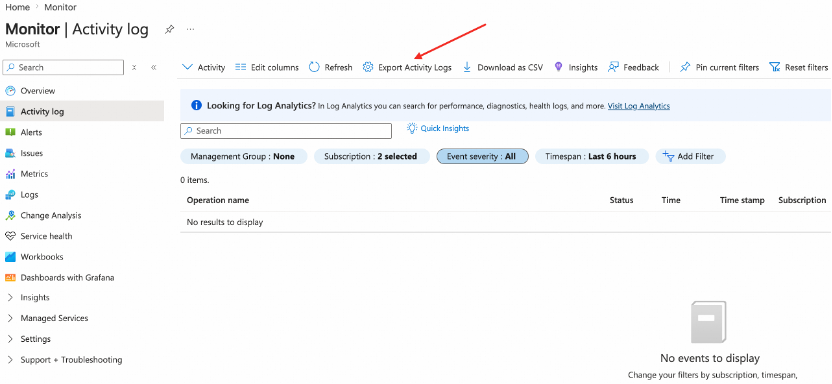Screen dimensions: 832x384
Task: Sort by the Subscription column header
Action: (x=802, y=200)
